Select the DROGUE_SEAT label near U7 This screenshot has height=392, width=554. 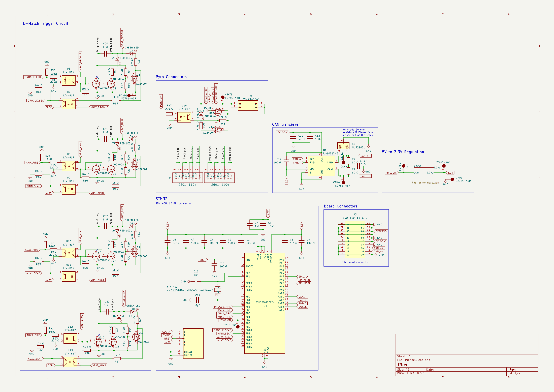pyautogui.click(x=37, y=101)
